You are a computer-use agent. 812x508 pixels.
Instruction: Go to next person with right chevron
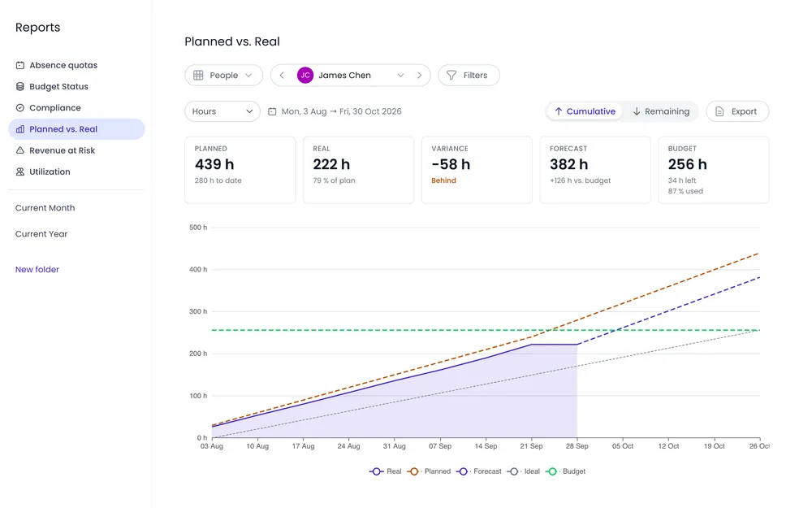420,75
